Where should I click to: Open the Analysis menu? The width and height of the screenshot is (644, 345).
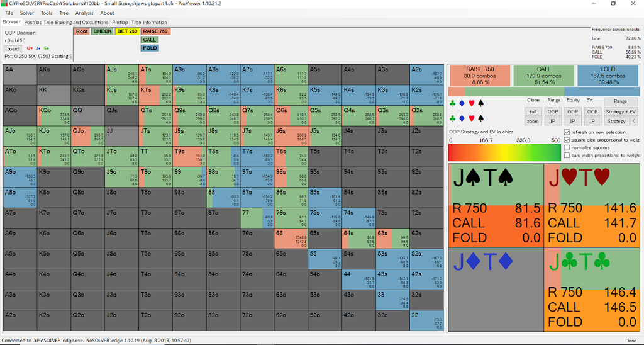pos(84,13)
